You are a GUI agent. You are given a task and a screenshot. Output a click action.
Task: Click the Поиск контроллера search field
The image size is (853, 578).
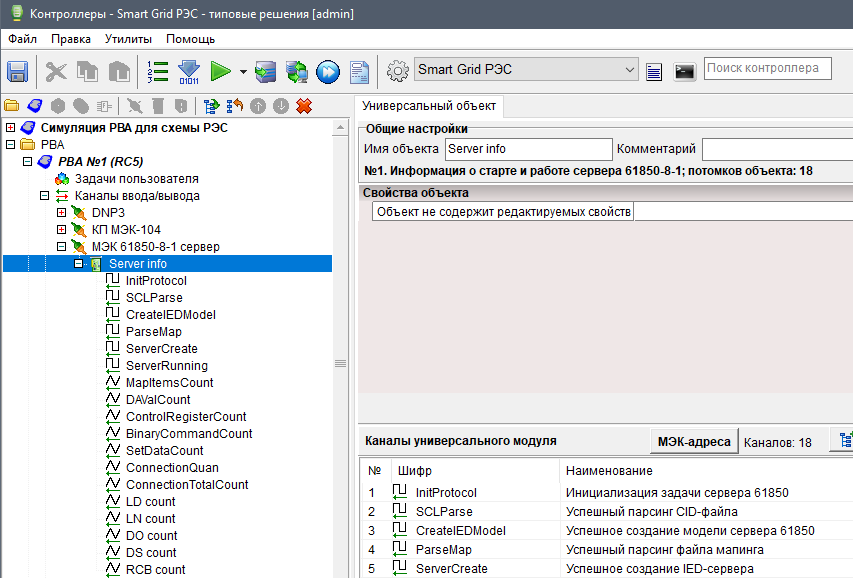767,69
